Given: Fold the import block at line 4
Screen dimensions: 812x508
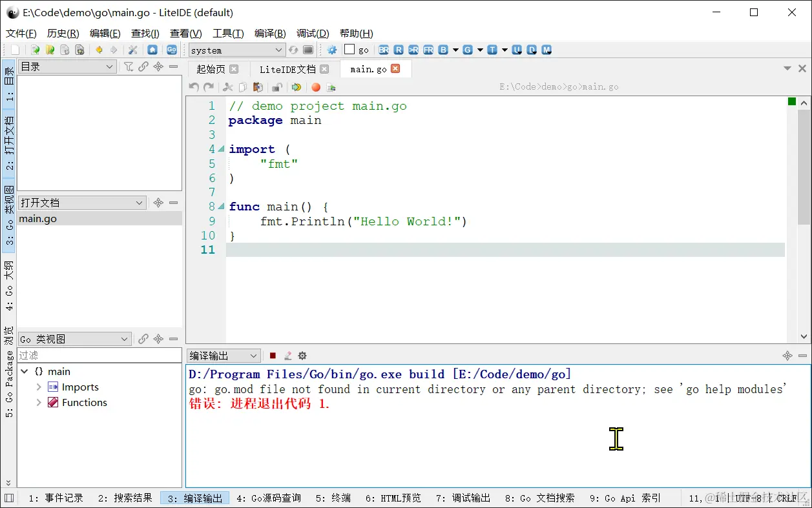Looking at the screenshot, I should [x=222, y=149].
